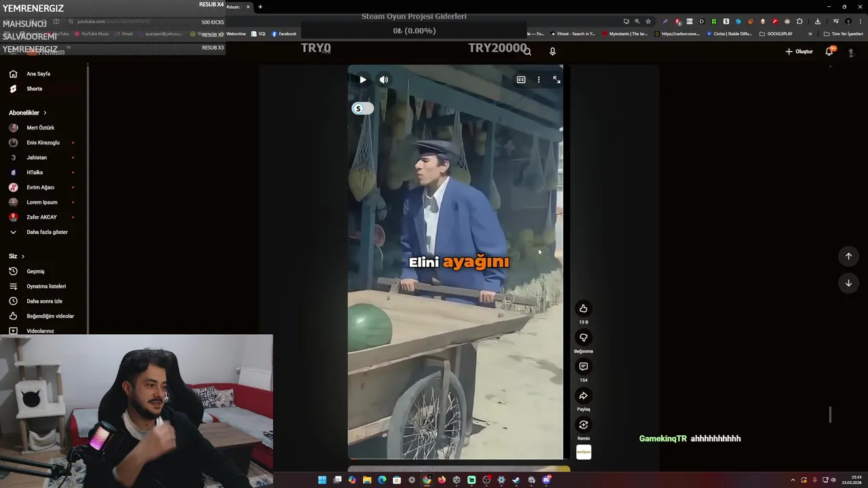Click the Oluştur create button

click(x=799, y=52)
